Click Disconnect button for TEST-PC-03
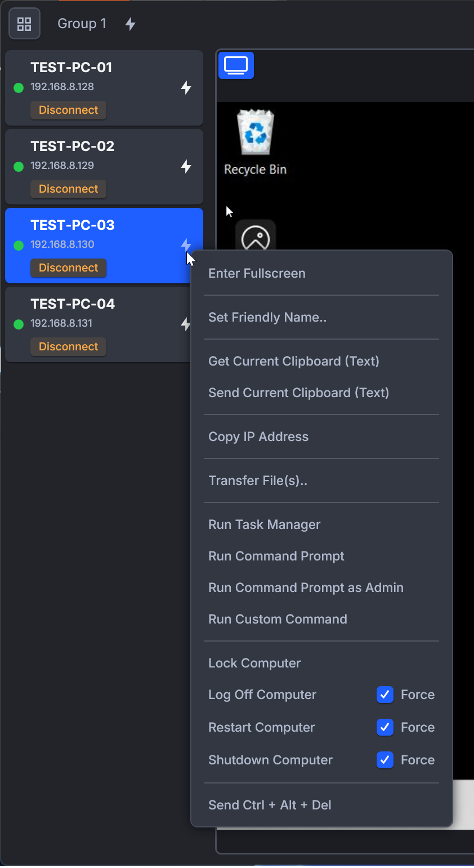This screenshot has height=868, width=474. [68, 268]
